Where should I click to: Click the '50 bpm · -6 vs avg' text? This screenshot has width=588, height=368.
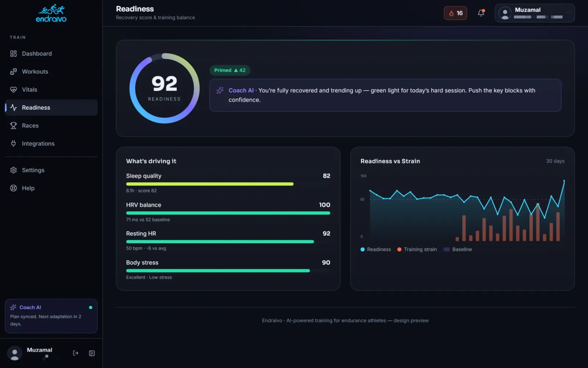pos(146,248)
